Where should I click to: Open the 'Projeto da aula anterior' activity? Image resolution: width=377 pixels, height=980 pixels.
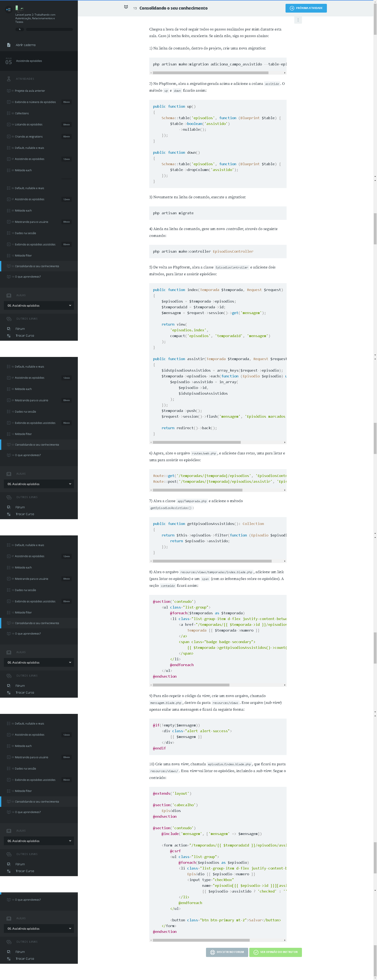coord(30,91)
